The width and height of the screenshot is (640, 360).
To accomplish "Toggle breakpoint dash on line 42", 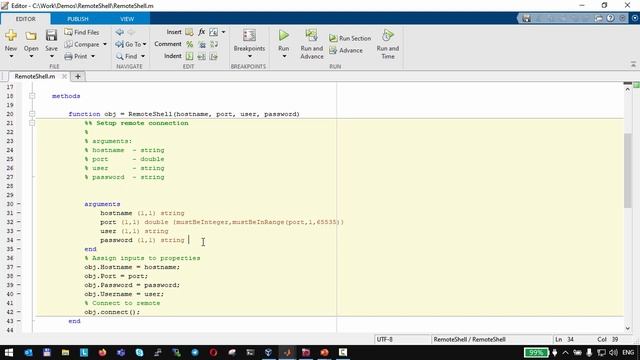I will 19,312.
